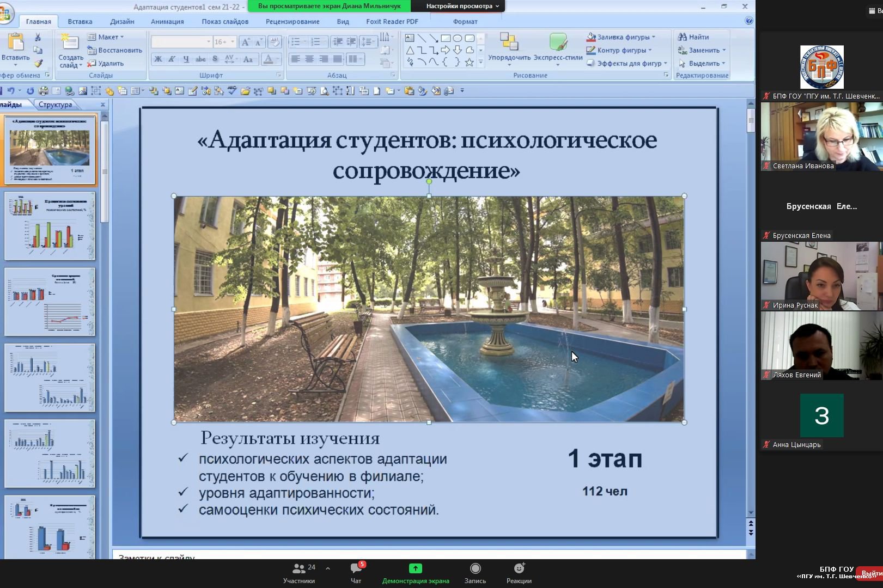The width and height of the screenshot is (883, 588).
Task: Increase list indent level
Action: 351,42
